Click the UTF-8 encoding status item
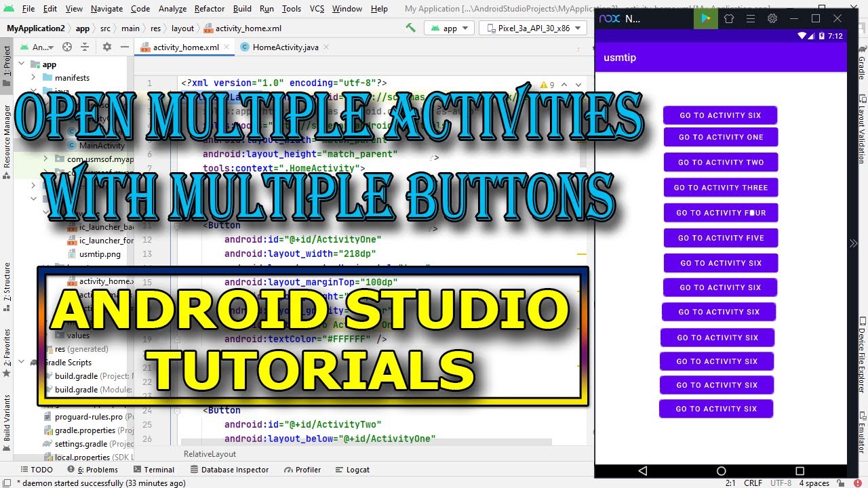 tap(780, 483)
